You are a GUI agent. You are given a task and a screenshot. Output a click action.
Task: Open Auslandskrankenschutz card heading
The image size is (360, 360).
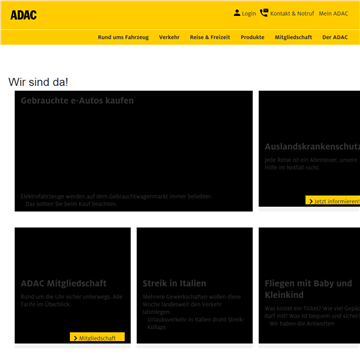312,147
